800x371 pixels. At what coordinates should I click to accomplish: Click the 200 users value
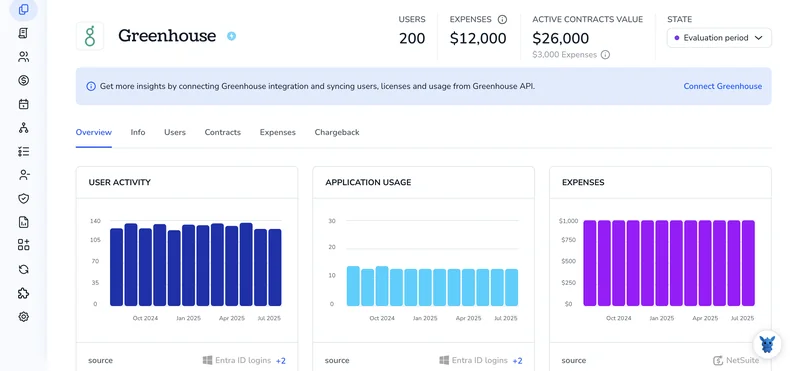[412, 38]
